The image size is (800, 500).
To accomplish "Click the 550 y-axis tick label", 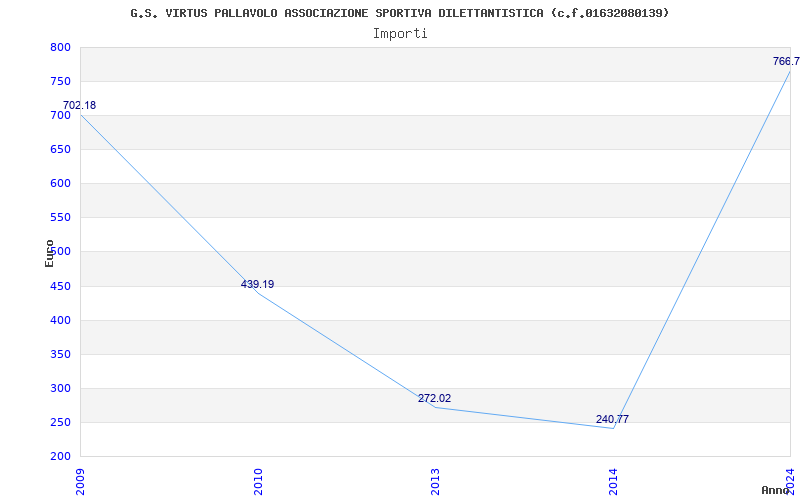I will [x=60, y=218].
